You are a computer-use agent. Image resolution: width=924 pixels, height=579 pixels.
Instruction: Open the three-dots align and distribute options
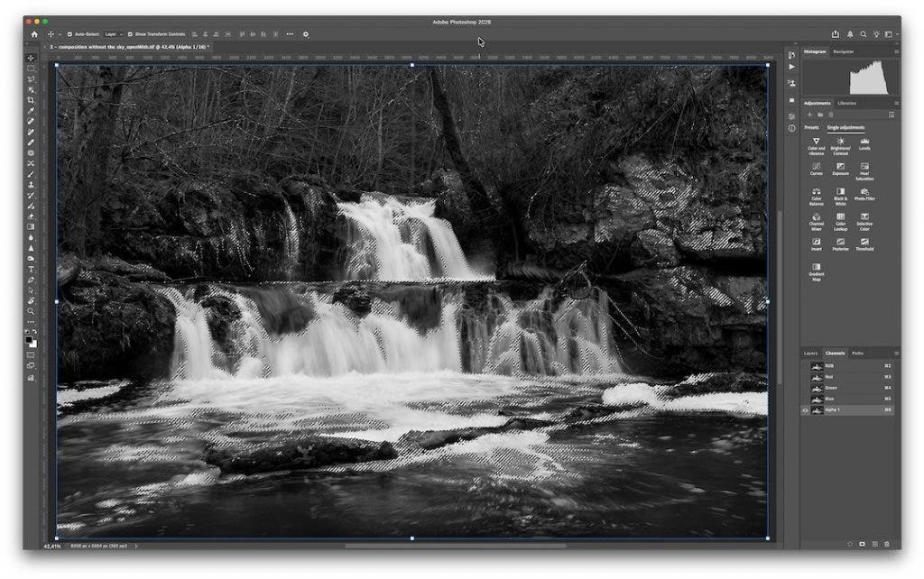[290, 34]
